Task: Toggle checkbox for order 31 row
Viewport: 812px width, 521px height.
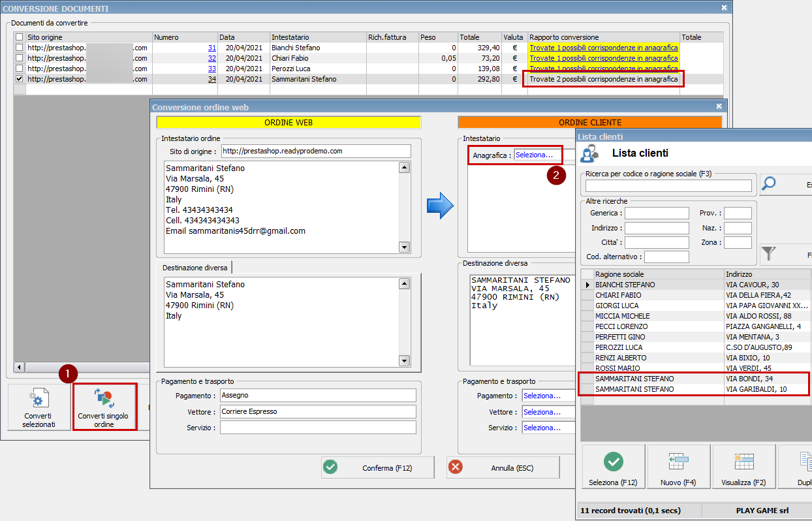Action: coord(19,48)
